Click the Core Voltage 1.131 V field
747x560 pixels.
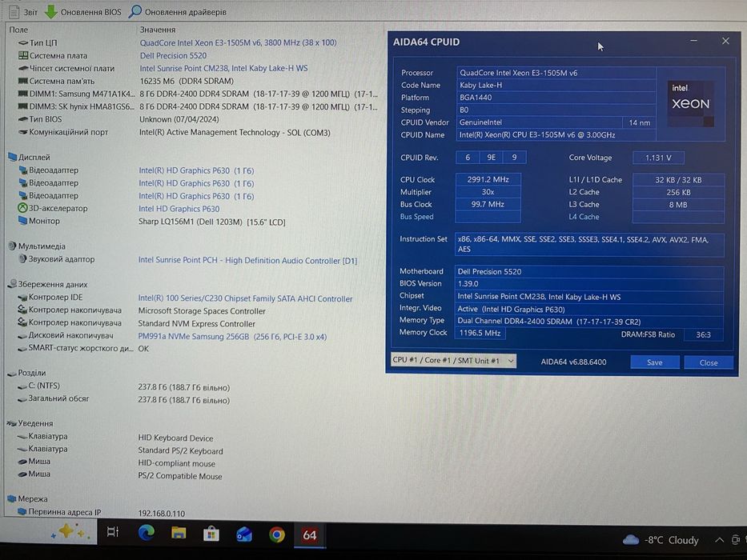tap(658, 158)
